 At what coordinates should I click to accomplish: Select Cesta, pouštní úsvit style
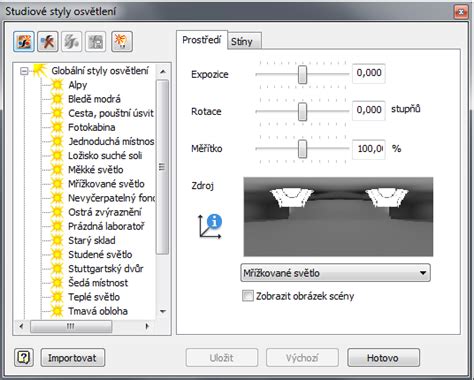point(111,113)
